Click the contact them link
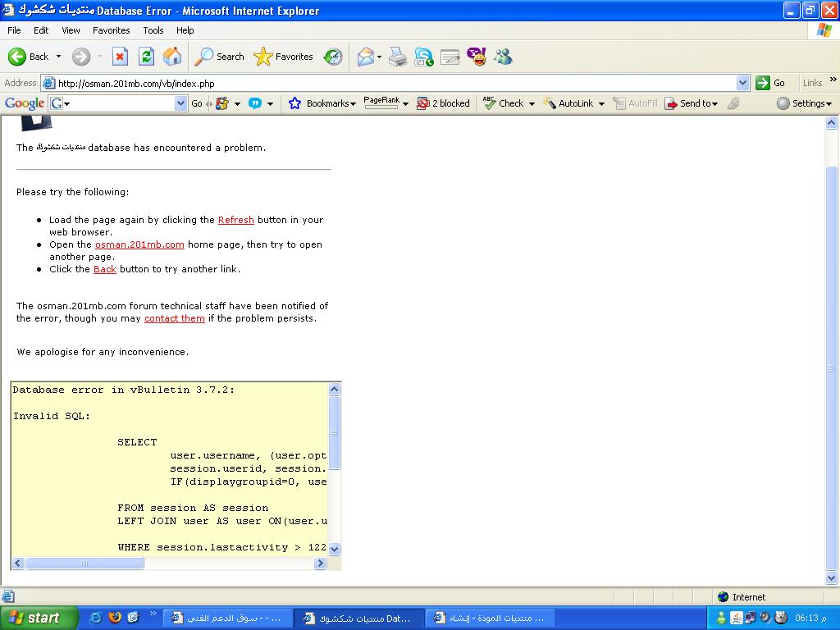The height and width of the screenshot is (630, 840). coord(174,318)
